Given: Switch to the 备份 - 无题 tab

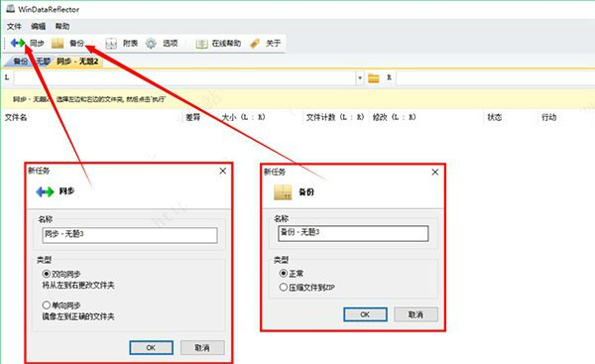Looking at the screenshot, I should coord(31,61).
